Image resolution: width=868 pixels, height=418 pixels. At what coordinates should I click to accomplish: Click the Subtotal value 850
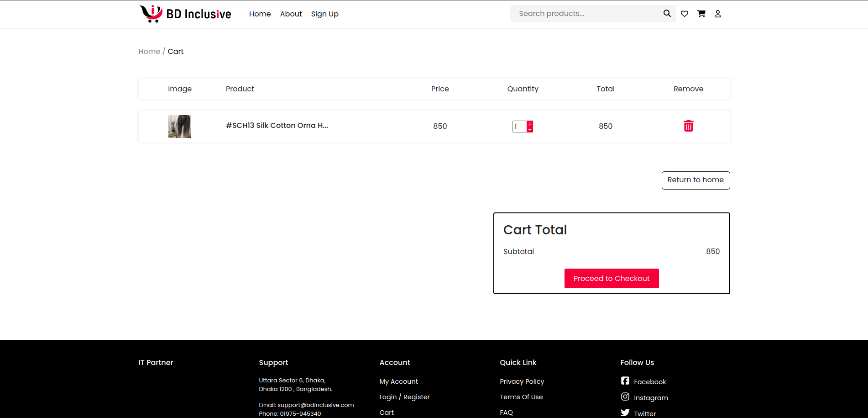point(713,251)
